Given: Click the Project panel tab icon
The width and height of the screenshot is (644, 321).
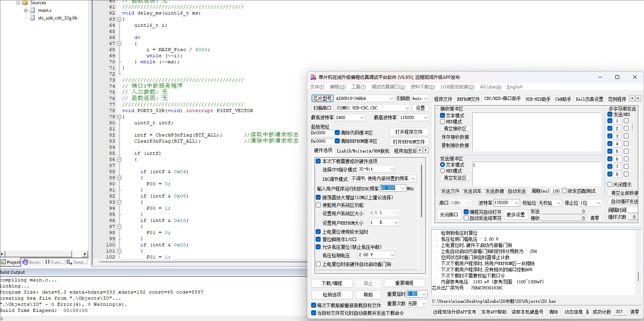Looking at the screenshot, I should point(3,262).
